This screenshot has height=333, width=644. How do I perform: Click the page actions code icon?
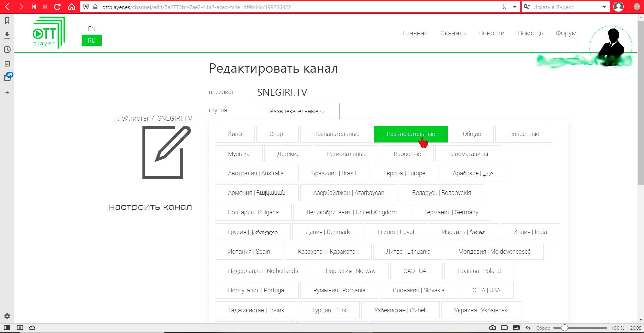click(x=528, y=328)
